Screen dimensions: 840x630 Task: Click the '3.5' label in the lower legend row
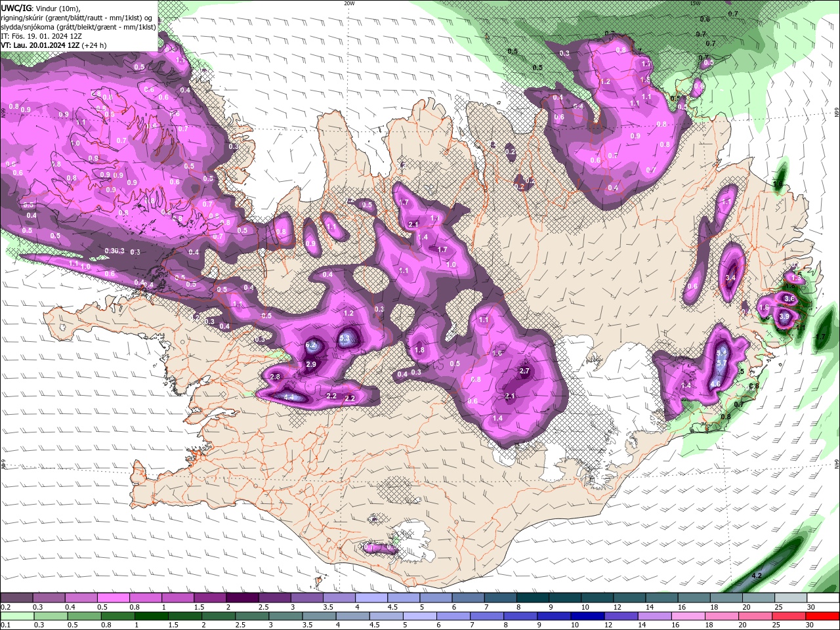point(307,625)
